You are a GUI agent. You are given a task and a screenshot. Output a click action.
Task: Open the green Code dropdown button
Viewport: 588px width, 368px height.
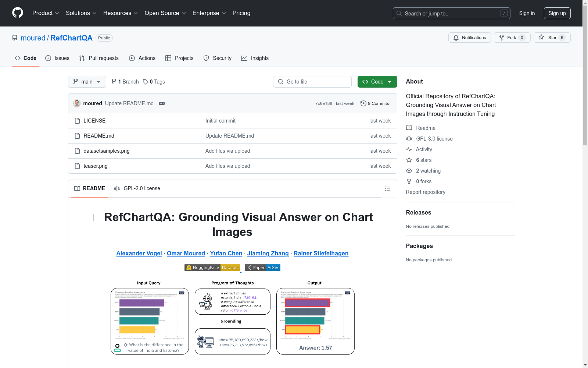click(x=377, y=82)
